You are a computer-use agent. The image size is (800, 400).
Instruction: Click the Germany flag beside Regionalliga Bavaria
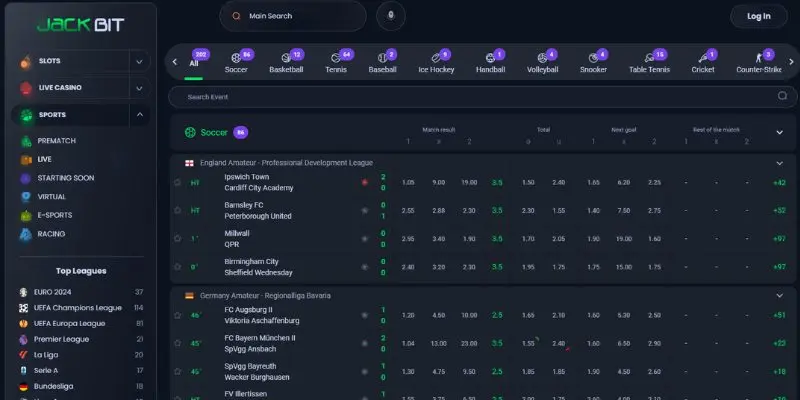point(189,296)
